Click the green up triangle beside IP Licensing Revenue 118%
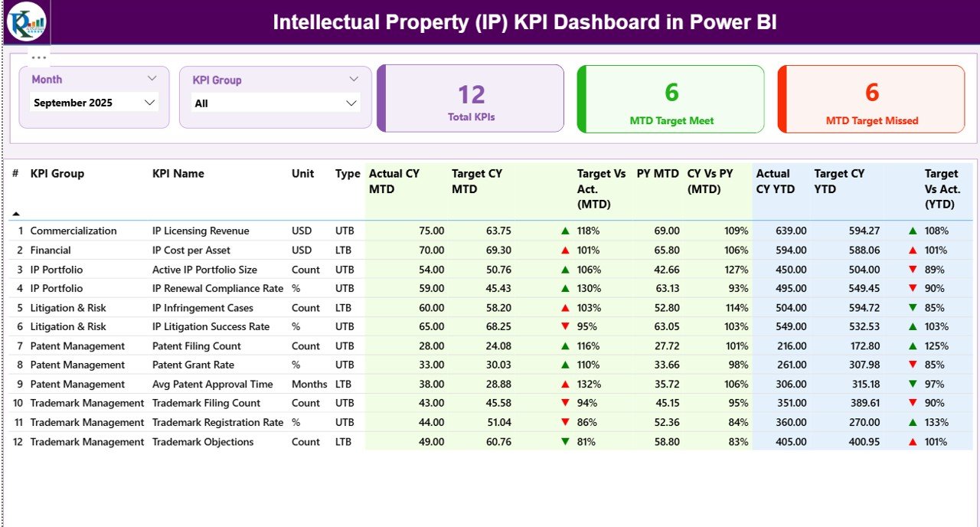 coord(564,231)
